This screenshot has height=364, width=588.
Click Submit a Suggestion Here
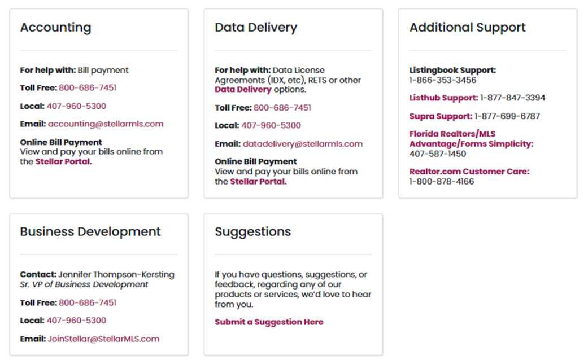[x=269, y=322]
